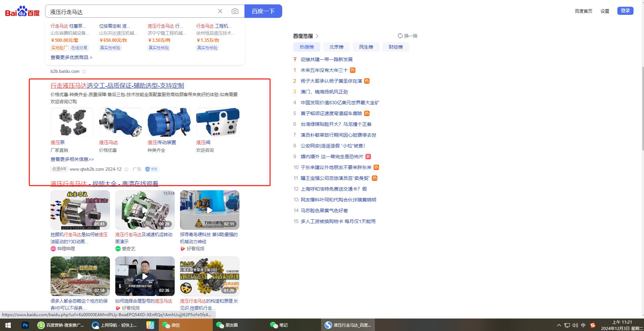Open 查看更多优质商品 link
Image resolution: width=644 pixels, height=331 pixels.
(x=71, y=57)
